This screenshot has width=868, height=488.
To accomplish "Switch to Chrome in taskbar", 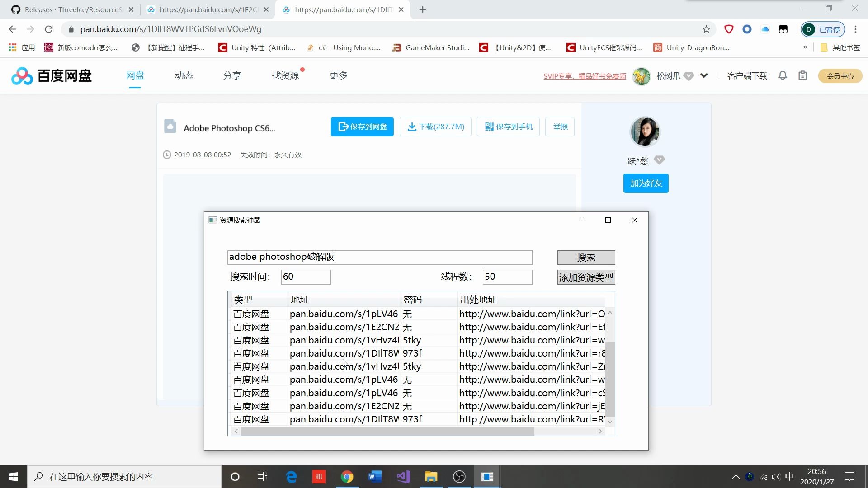I will (347, 477).
